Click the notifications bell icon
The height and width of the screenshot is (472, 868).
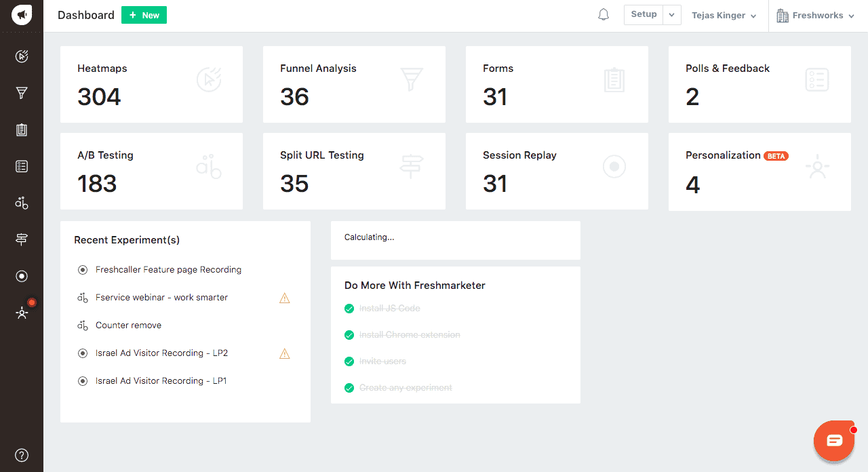604,15
